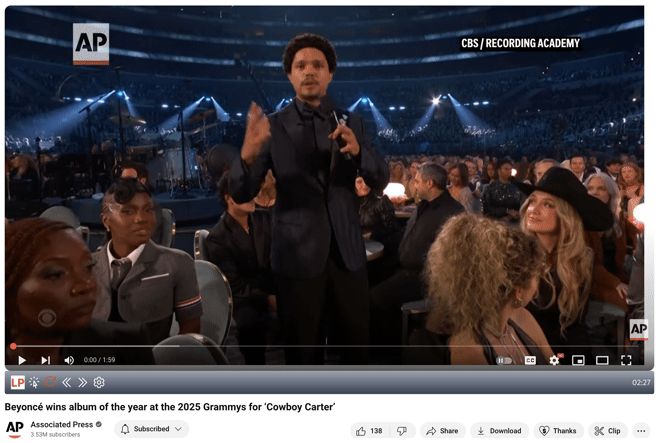The image size is (658, 443).
Task: Like the video with thumbs up
Action: point(369,431)
